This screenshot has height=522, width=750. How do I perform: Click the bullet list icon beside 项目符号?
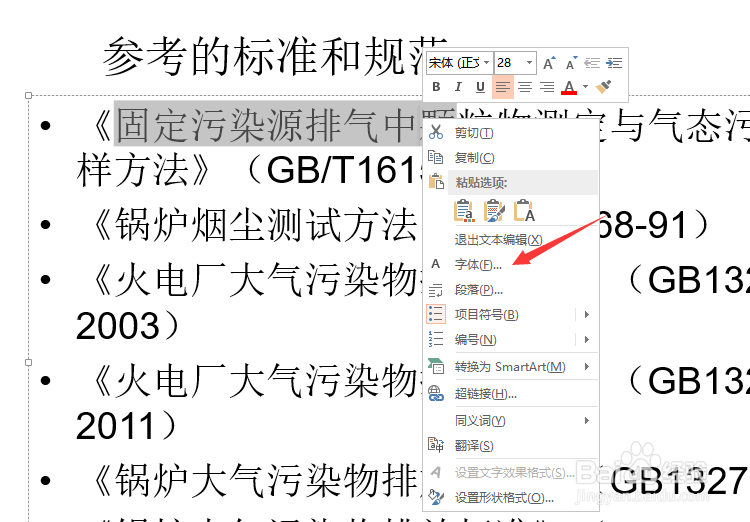point(436,314)
